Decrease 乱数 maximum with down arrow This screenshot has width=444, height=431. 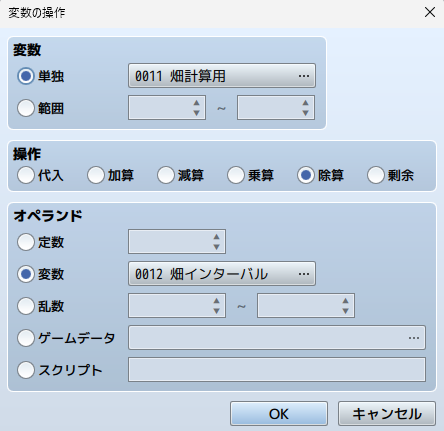[345, 311]
